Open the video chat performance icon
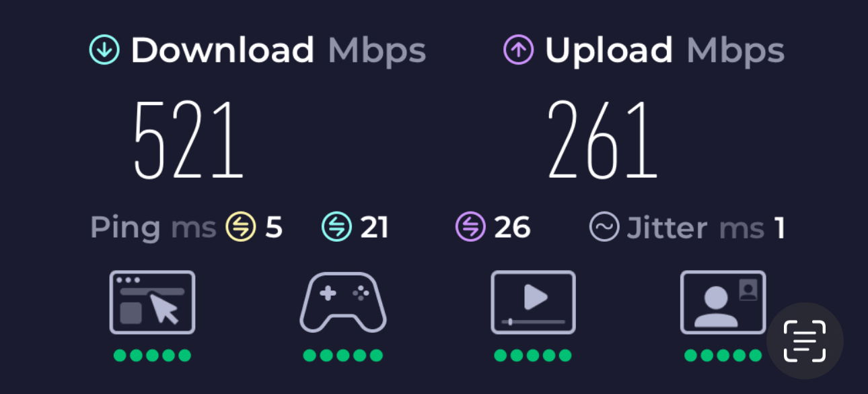 723,302
